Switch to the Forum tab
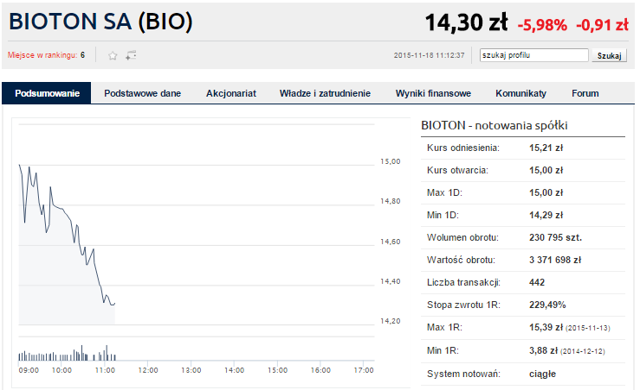The height and width of the screenshot is (390, 640). (585, 93)
